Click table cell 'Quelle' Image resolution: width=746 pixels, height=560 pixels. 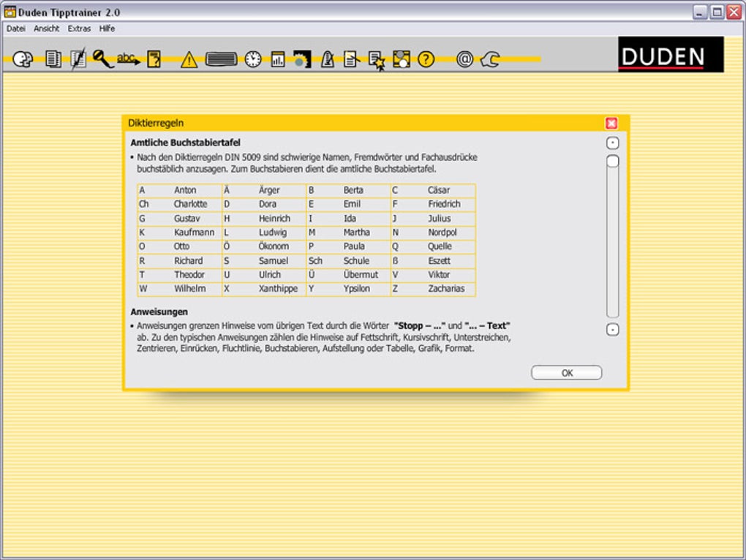coord(440,246)
